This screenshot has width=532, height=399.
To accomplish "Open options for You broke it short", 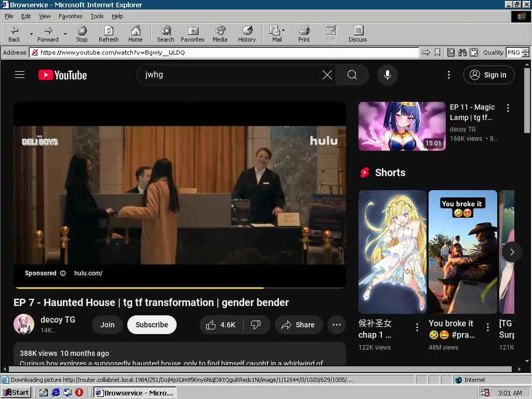I will [487, 327].
